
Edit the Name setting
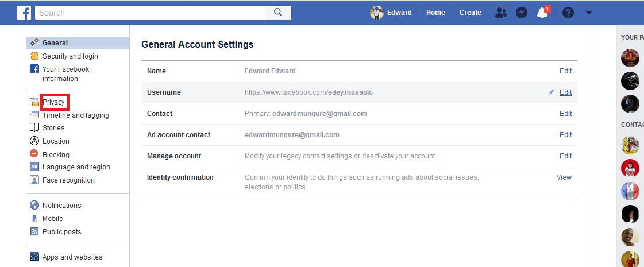(x=565, y=71)
